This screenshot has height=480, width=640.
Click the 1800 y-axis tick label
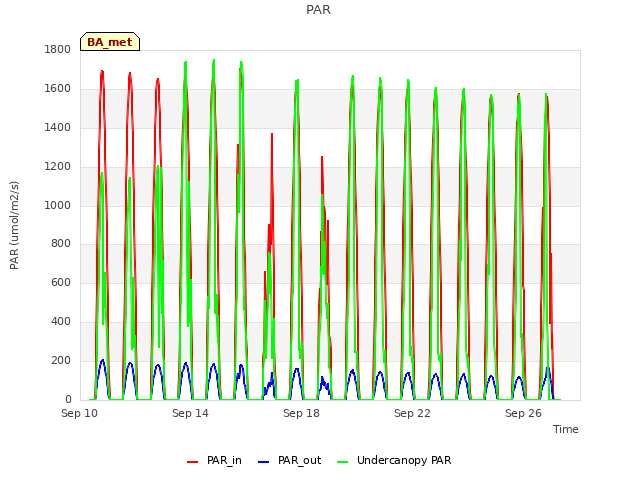(58, 49)
